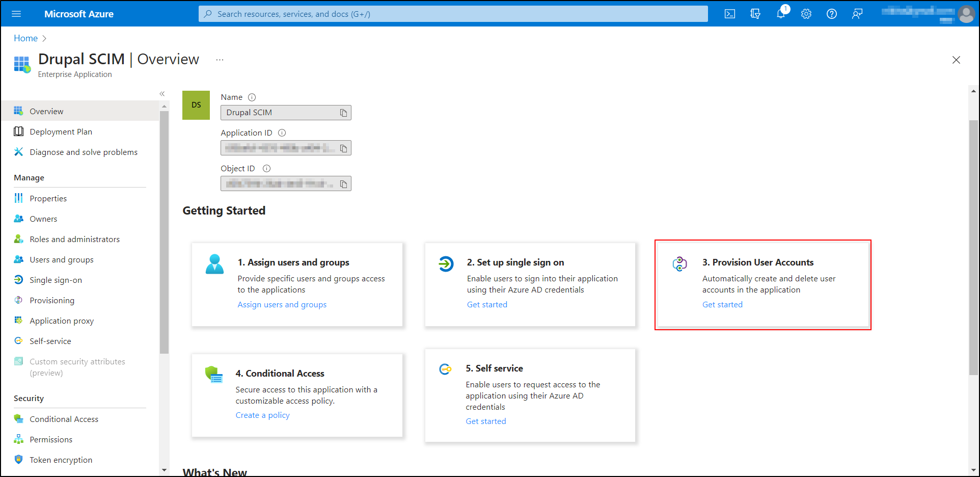Click the search resources input field
The image size is (980, 477).
point(452,14)
